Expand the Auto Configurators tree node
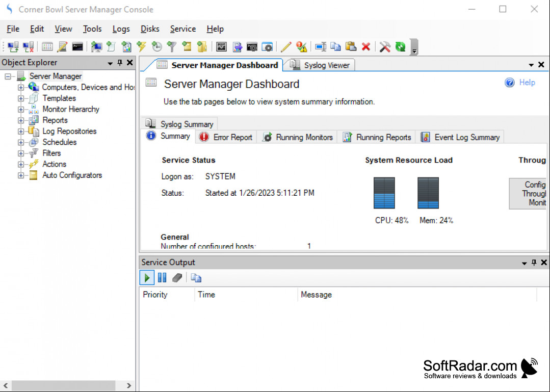The width and height of the screenshot is (550, 392). pyautogui.click(x=21, y=175)
